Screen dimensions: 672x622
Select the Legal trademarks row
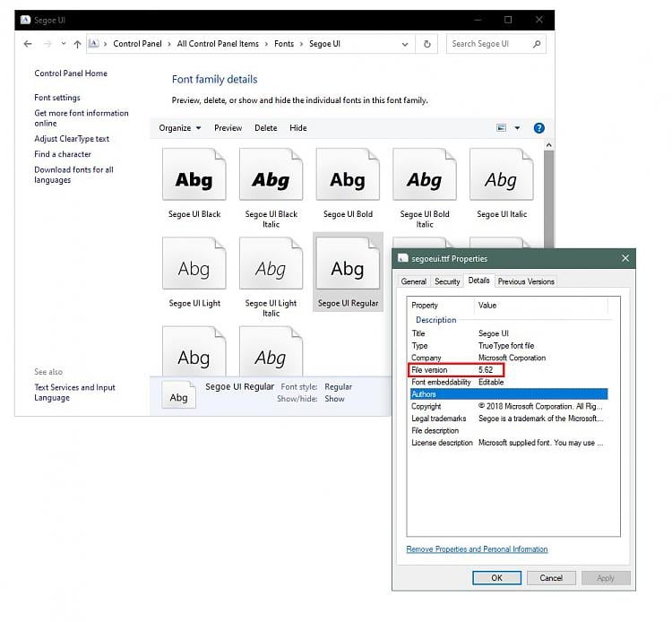[x=509, y=419]
